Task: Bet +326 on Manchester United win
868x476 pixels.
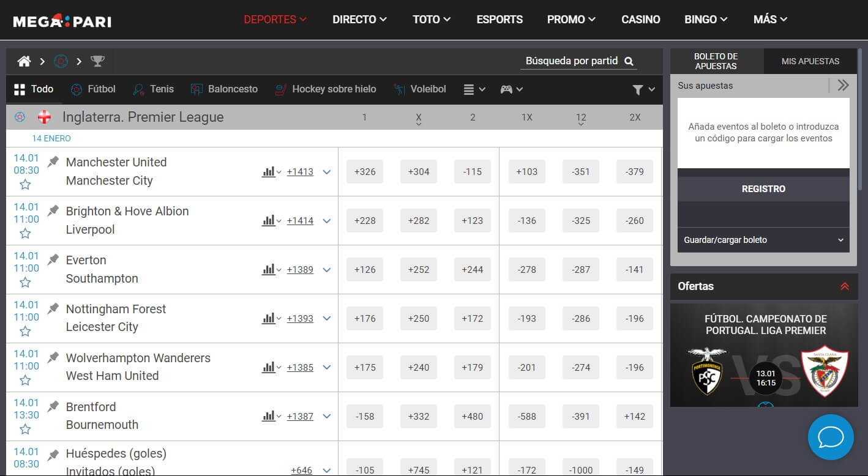Action: tap(365, 172)
